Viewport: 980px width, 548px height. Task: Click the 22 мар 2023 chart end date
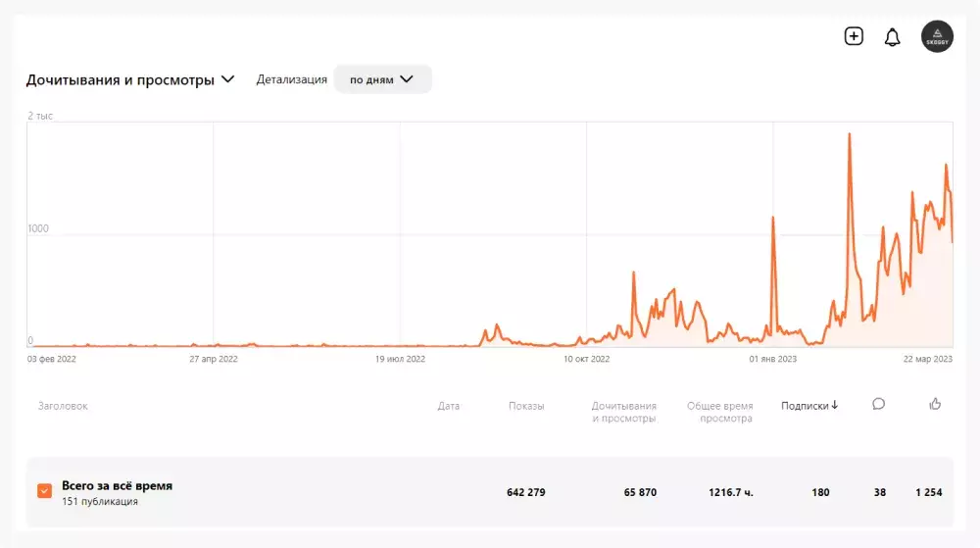pyautogui.click(x=927, y=359)
